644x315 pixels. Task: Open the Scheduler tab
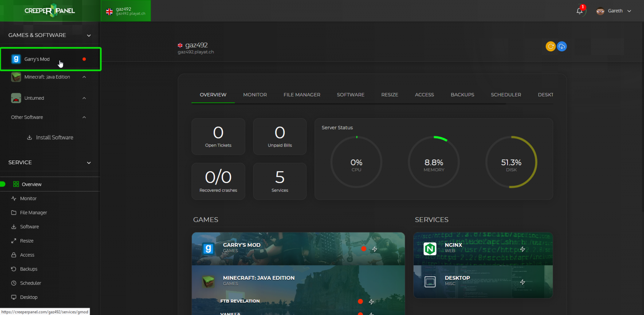click(506, 95)
